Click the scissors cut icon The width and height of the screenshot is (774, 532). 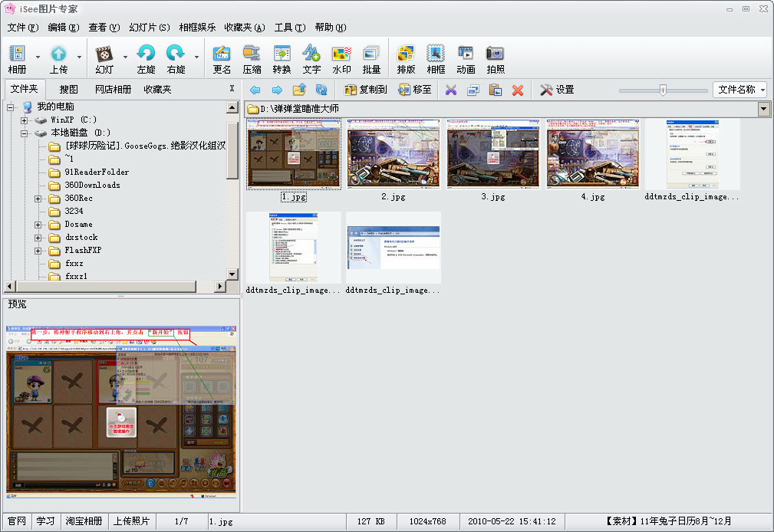tap(451, 90)
